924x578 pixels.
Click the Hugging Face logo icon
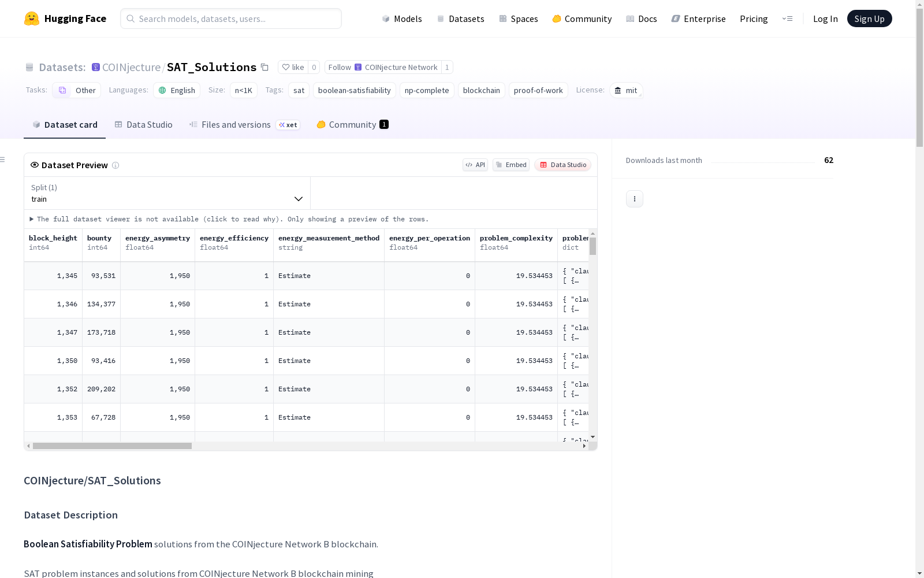click(x=32, y=18)
